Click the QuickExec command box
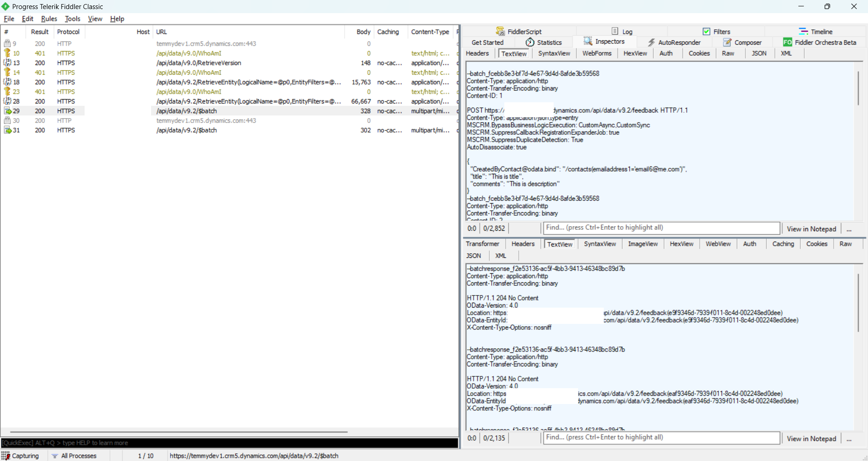 coord(230,443)
